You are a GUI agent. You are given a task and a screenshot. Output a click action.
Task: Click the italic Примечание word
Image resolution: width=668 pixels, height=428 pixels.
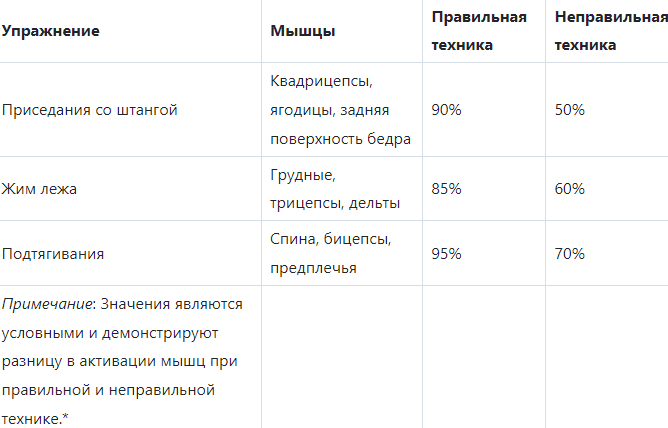click(x=47, y=304)
